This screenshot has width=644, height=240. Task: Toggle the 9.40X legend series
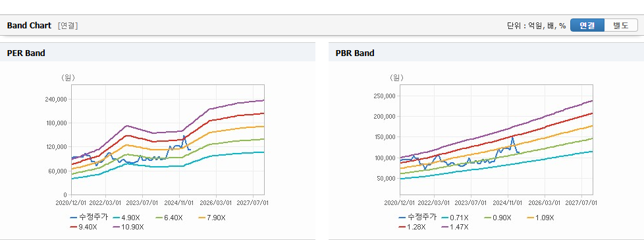84,227
